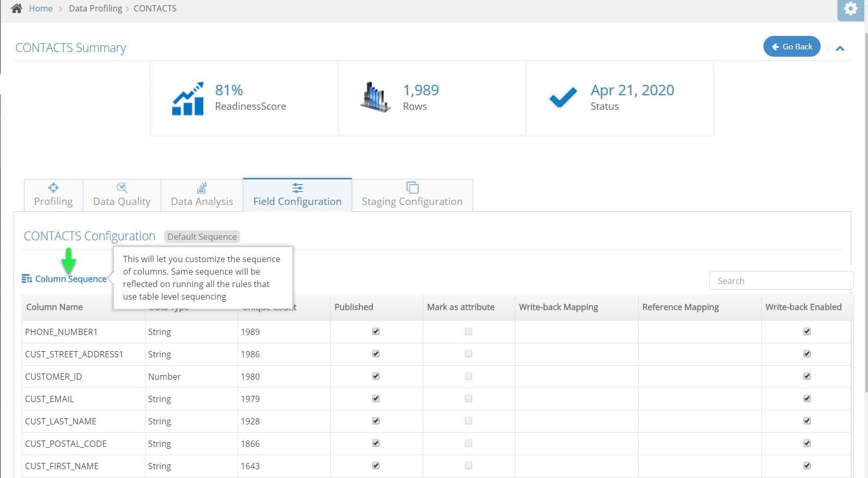
Task: Collapse the CONTACTS Summary panel chevron
Action: [x=840, y=48]
